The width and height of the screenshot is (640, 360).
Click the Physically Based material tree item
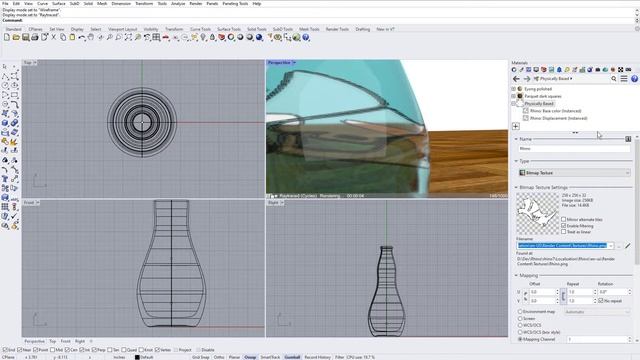click(x=539, y=104)
